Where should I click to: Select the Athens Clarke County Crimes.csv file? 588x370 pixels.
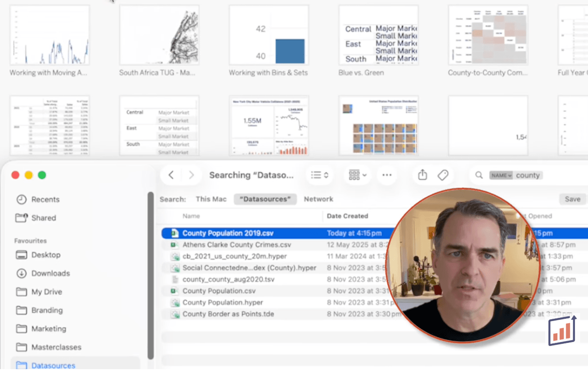[x=236, y=245]
